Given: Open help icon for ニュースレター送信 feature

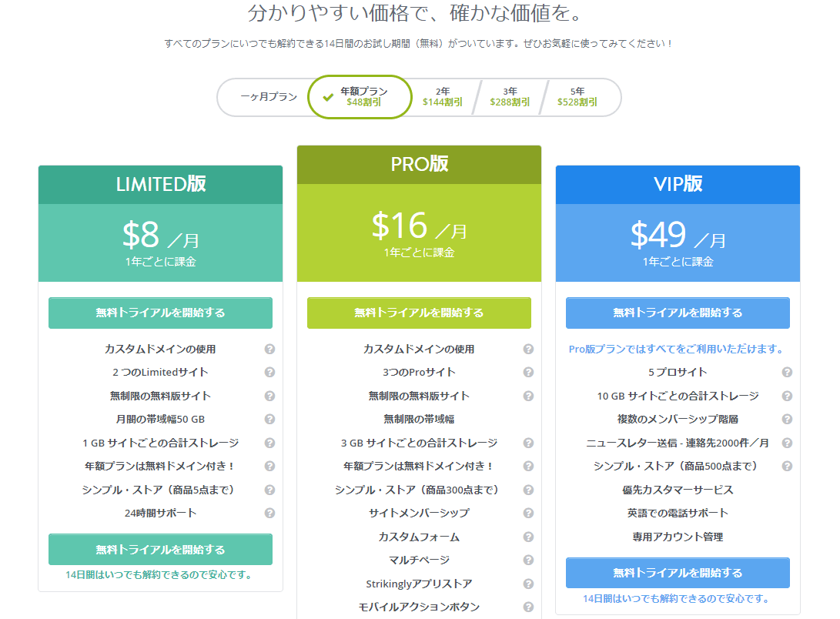Looking at the screenshot, I should pos(787,442).
